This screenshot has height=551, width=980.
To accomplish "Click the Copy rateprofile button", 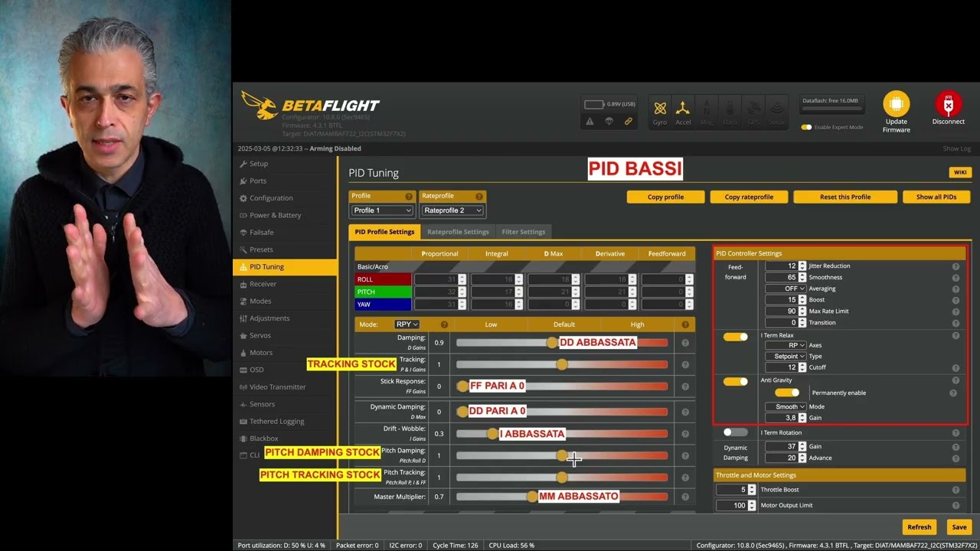I will coord(749,197).
